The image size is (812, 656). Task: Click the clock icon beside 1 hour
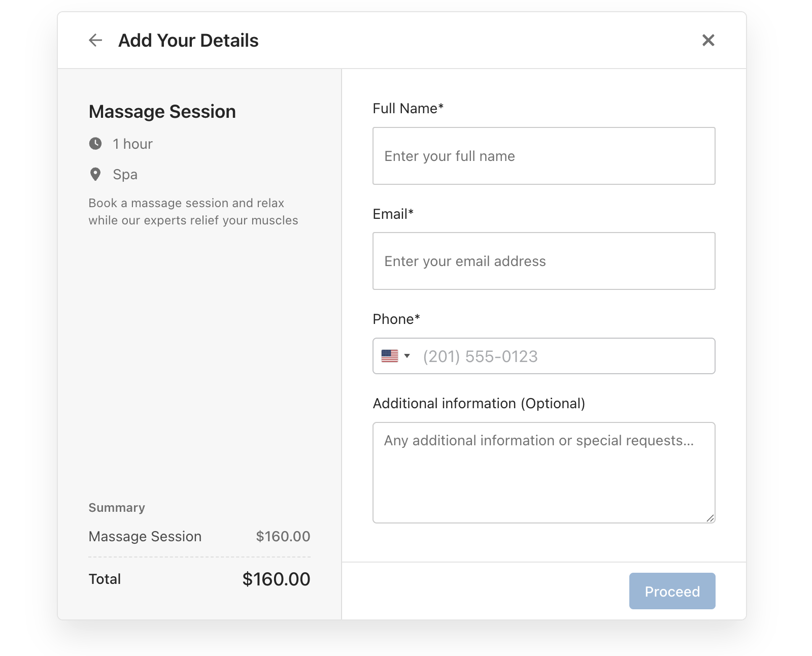tap(95, 144)
